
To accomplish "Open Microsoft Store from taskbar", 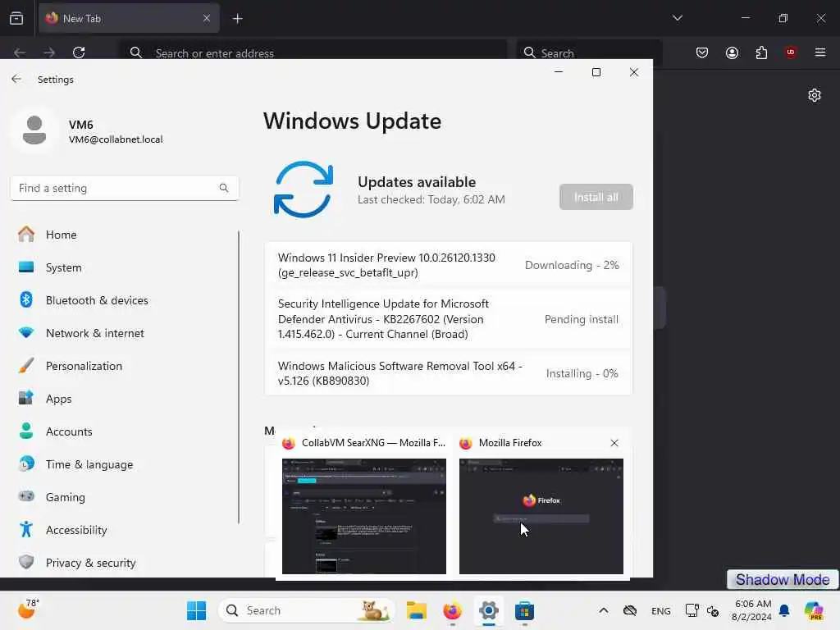I will click(x=524, y=610).
